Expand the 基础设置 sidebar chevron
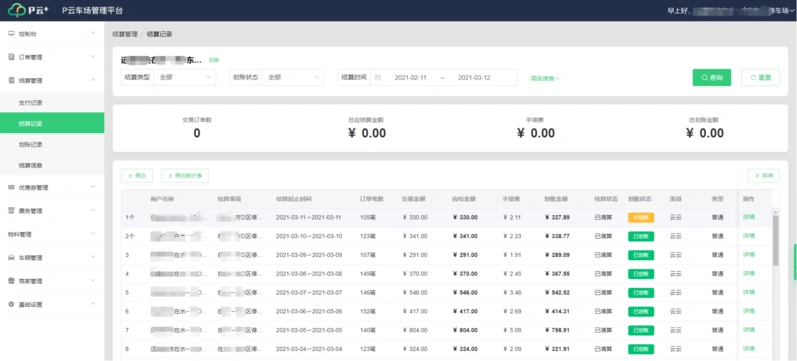This screenshot has width=797, height=361. point(93,304)
